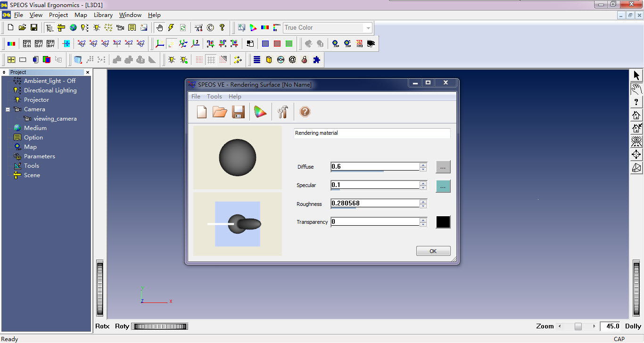Screen dimensions: 644x343
Task: Click the LDT file toolbar icon
Action: point(39,44)
